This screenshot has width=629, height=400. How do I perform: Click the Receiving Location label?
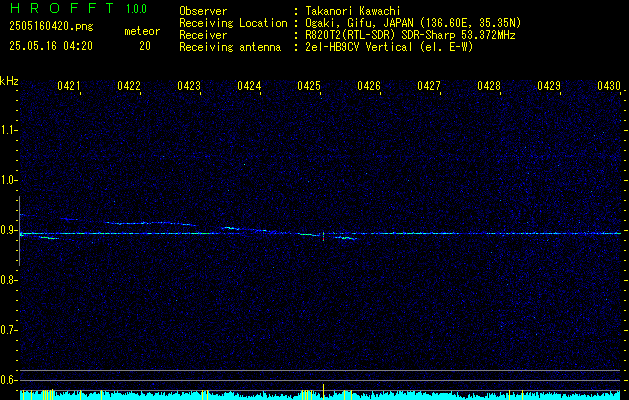233,24
